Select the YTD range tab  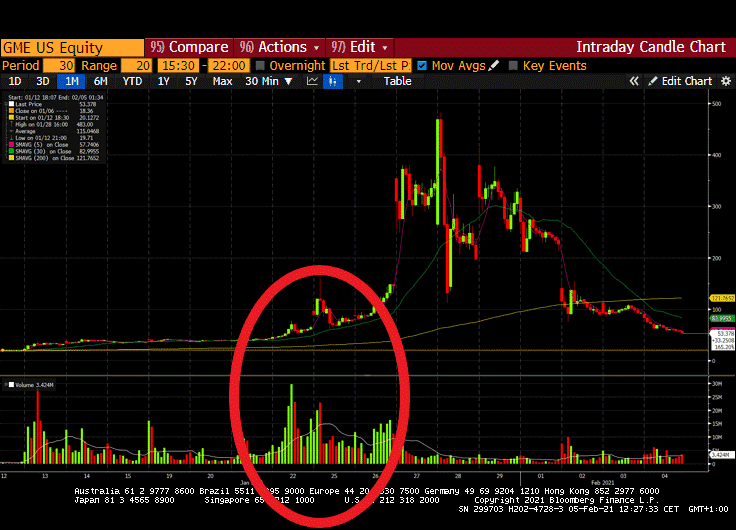[132, 81]
